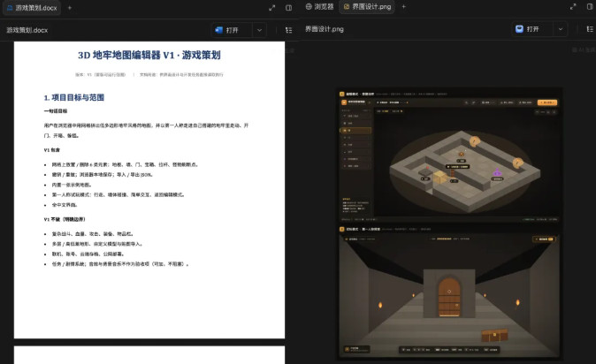The width and height of the screenshot is (596, 364).
Task: Expand the 界面设计.png pane to fullscreen
Action: click(x=573, y=6)
